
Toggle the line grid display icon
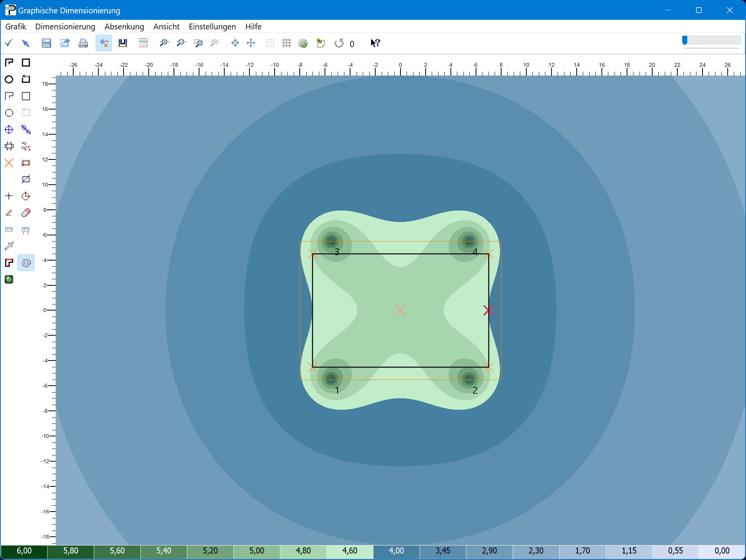click(x=286, y=43)
